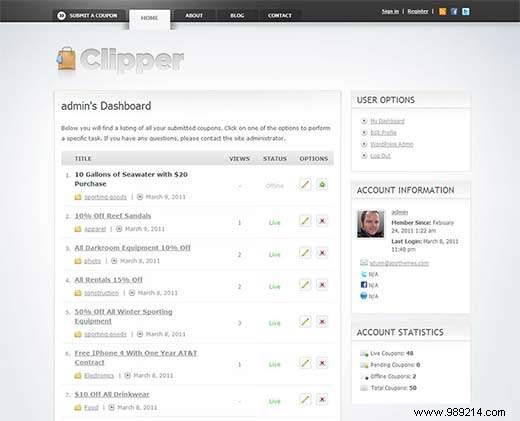The width and height of the screenshot is (520, 421).
Task: Edit the All Rentals 15% Off coupon
Action: [x=305, y=285]
